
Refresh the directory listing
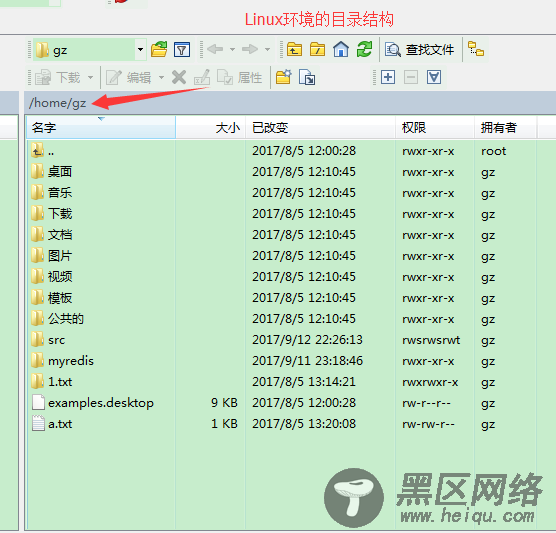[365, 49]
